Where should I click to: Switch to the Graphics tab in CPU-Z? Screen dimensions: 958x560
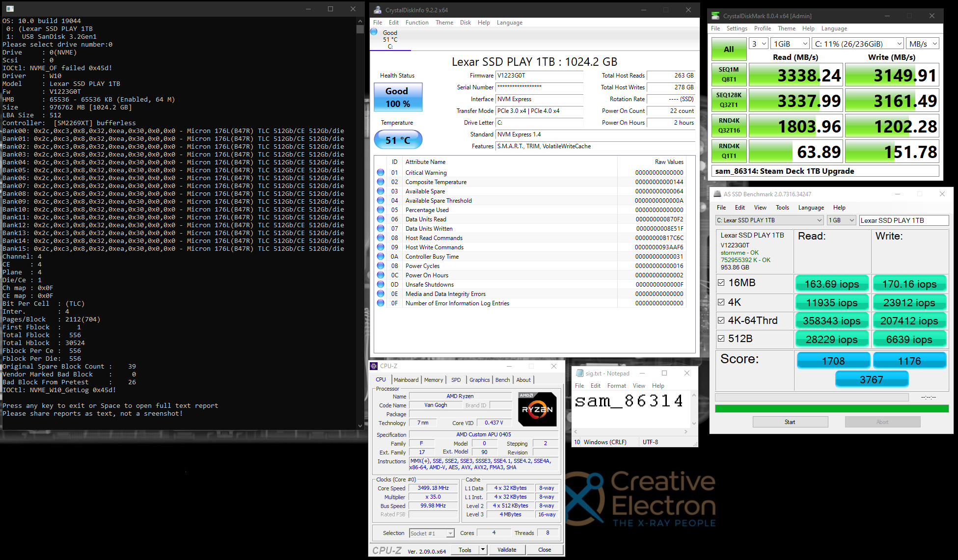click(x=479, y=380)
